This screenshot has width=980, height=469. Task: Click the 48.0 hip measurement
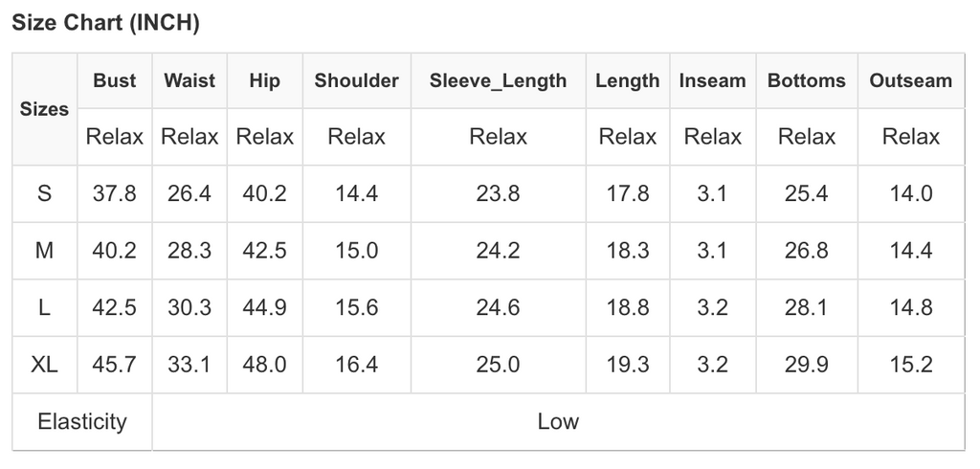[264, 365]
